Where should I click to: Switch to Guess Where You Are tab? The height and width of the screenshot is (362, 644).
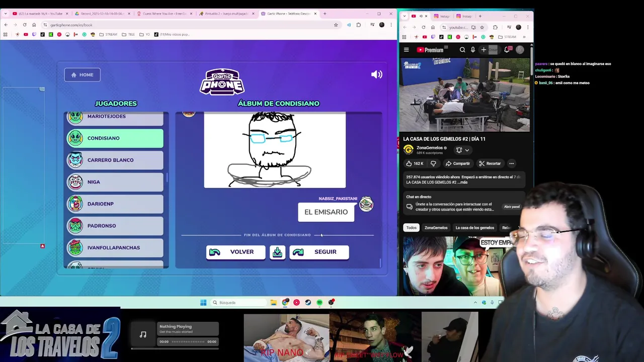click(164, 14)
